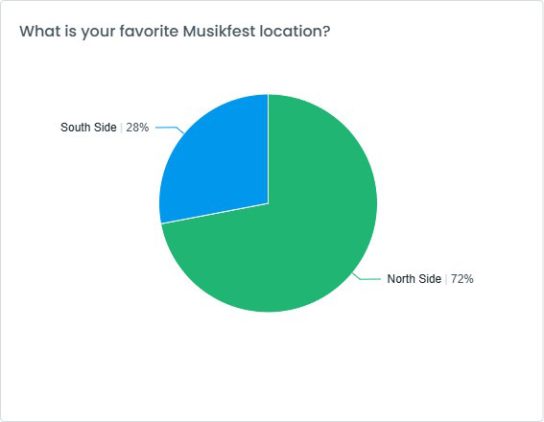Click the green connector line near North Side

pyautogui.click(x=366, y=277)
